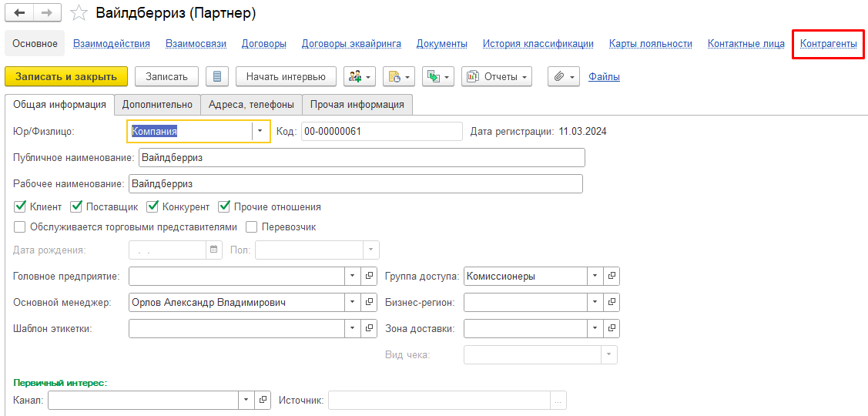
Task: Uncheck the Поставщик checkbox
Action: [x=76, y=206]
